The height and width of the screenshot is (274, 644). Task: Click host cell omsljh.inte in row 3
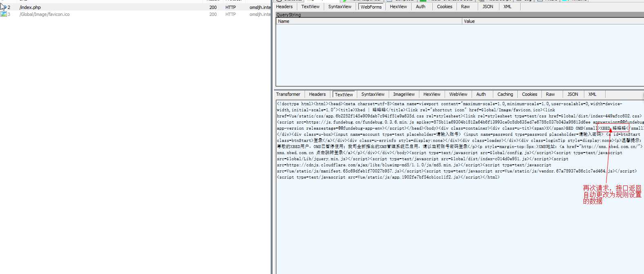click(260, 14)
